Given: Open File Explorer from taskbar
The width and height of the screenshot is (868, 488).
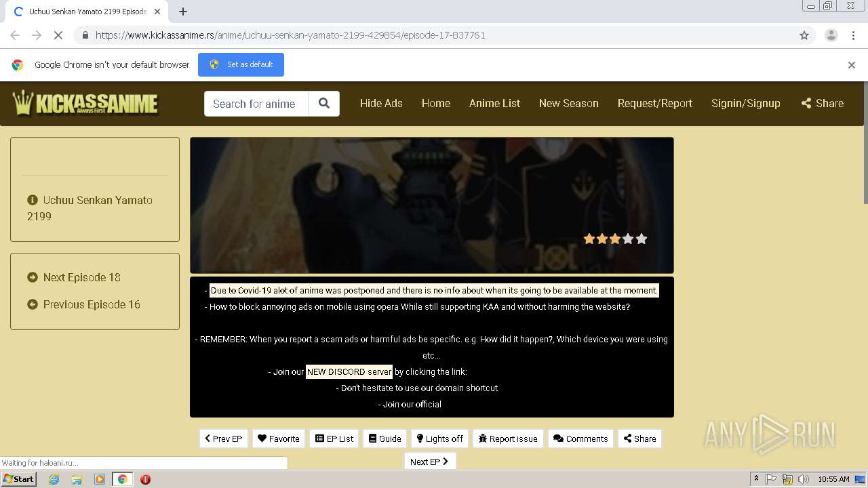Looking at the screenshot, I should tap(77, 479).
